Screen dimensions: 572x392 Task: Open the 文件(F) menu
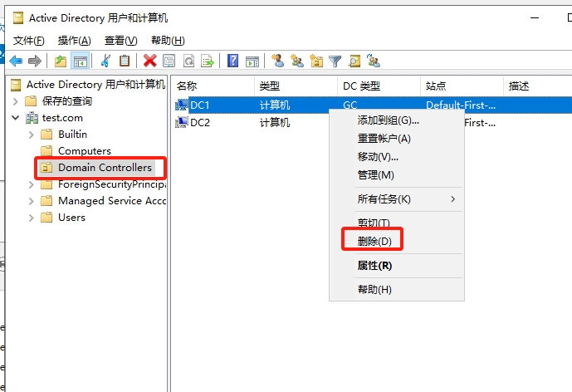pyautogui.click(x=29, y=41)
